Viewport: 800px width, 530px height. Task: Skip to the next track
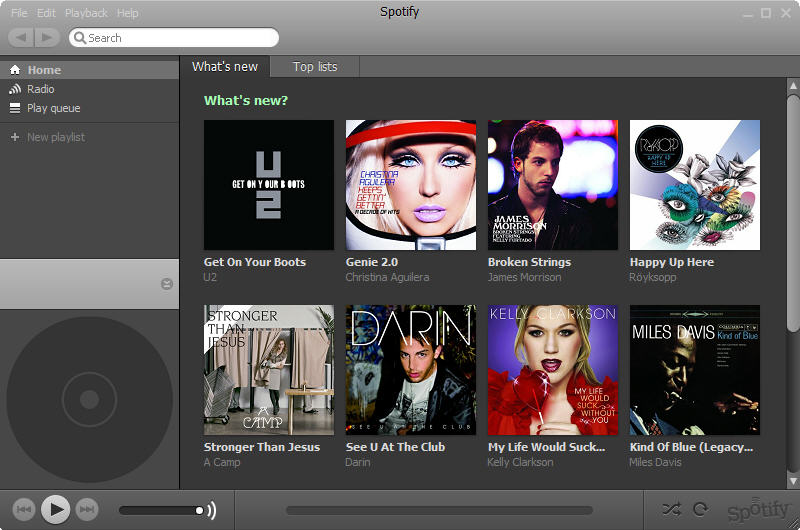[87, 509]
